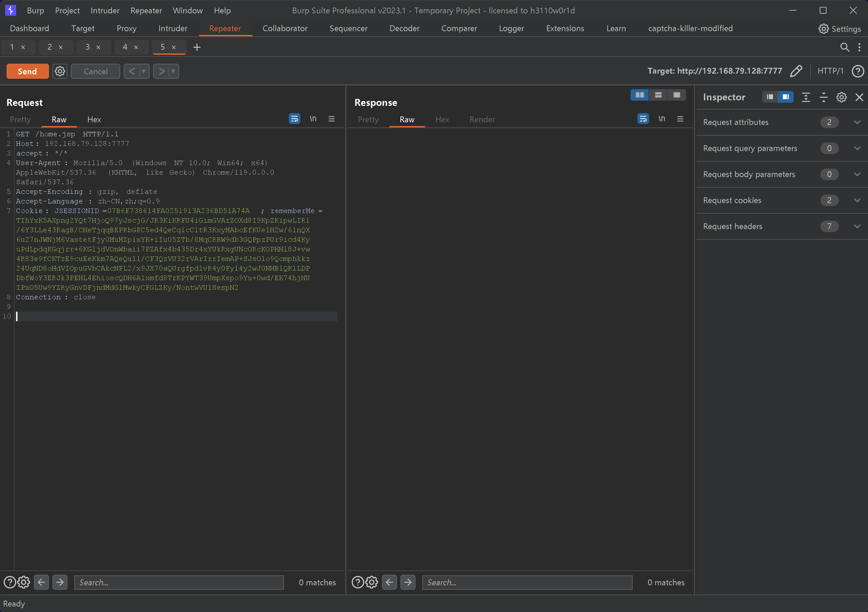868x612 pixels.
Task: Open the Decoder tab
Action: (404, 28)
